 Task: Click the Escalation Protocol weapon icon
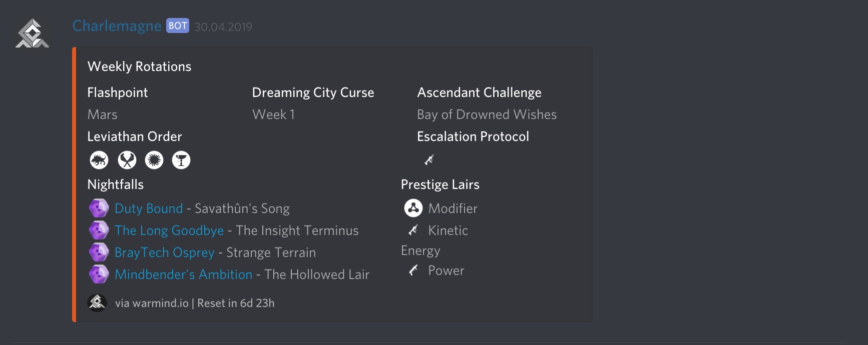click(x=429, y=159)
